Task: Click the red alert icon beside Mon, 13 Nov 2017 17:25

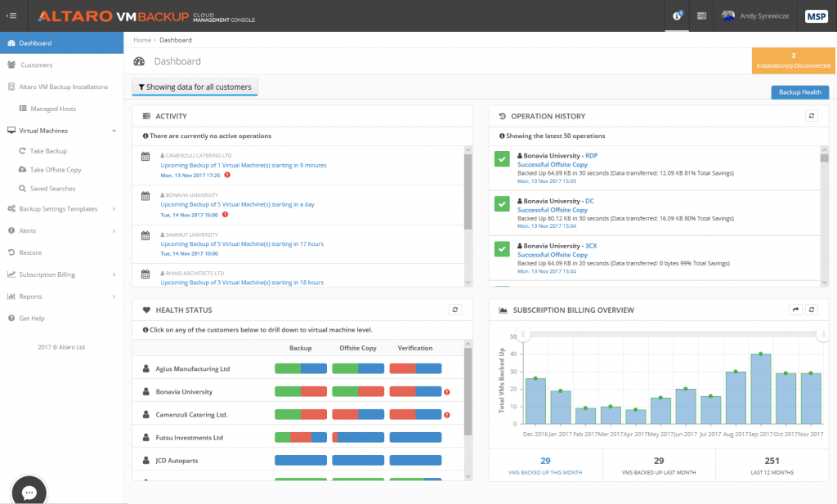Action: 227,175
